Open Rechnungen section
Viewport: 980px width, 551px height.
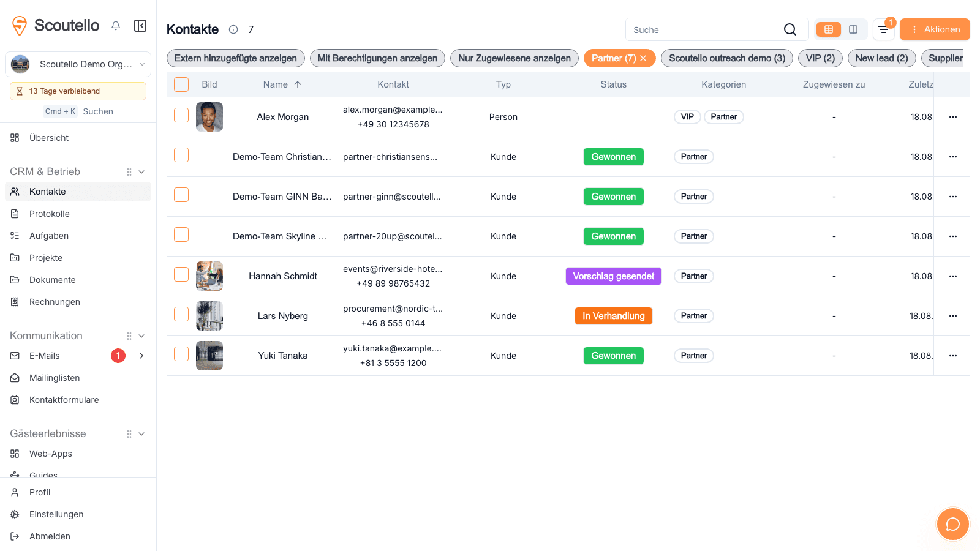point(78,302)
